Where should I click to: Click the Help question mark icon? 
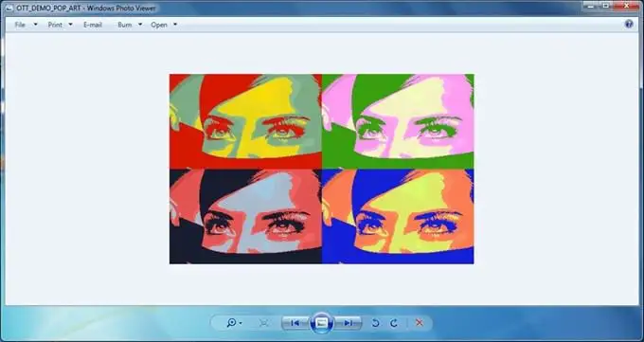click(629, 24)
